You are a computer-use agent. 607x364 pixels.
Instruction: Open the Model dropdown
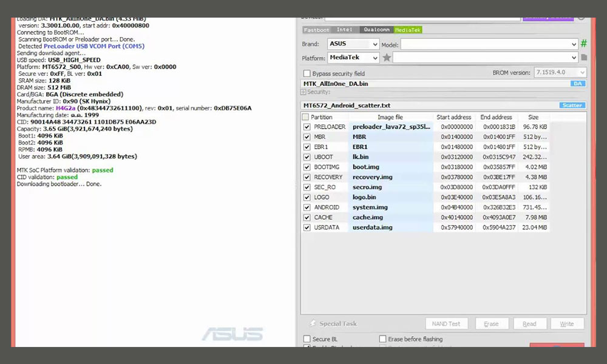click(489, 44)
